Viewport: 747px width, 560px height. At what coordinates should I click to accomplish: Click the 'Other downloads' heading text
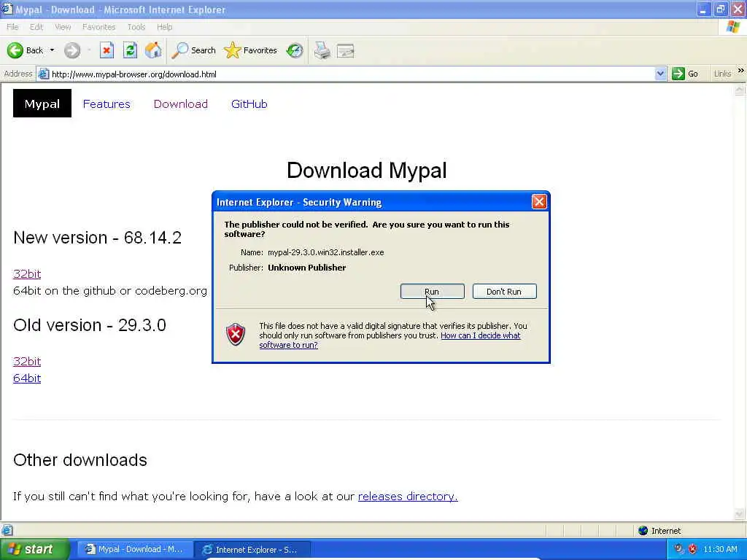coord(80,460)
